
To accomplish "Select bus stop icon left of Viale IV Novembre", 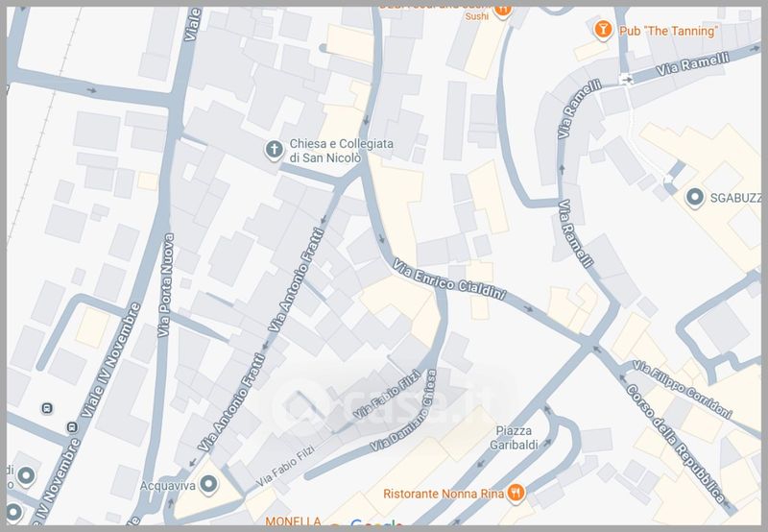I will coord(48,408).
